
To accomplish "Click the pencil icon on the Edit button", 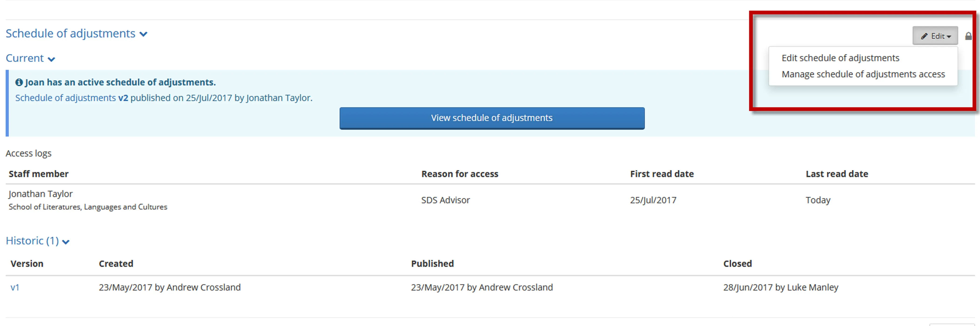I will [924, 36].
